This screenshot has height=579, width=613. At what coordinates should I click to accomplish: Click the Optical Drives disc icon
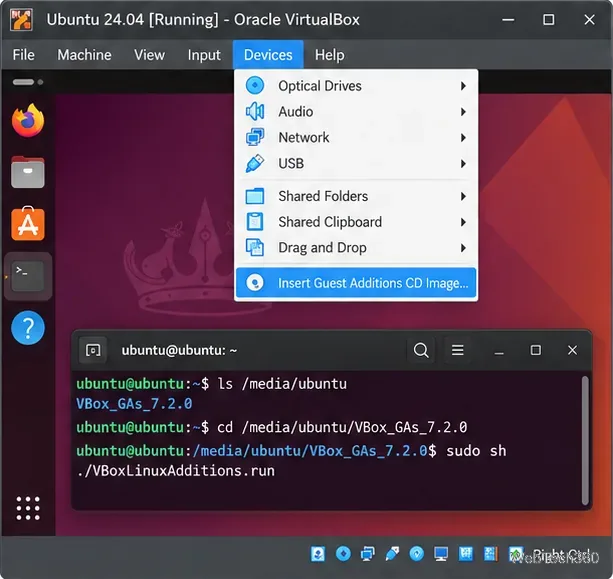tap(255, 85)
